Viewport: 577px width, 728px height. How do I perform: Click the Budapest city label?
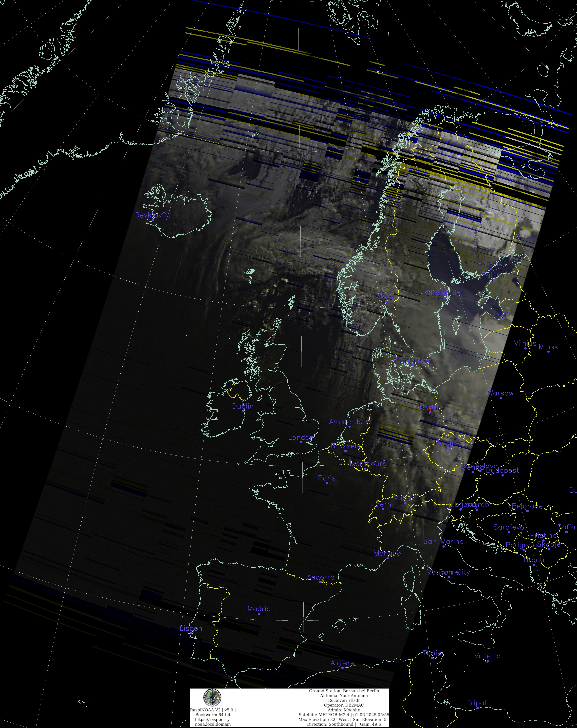pyautogui.click(x=502, y=470)
